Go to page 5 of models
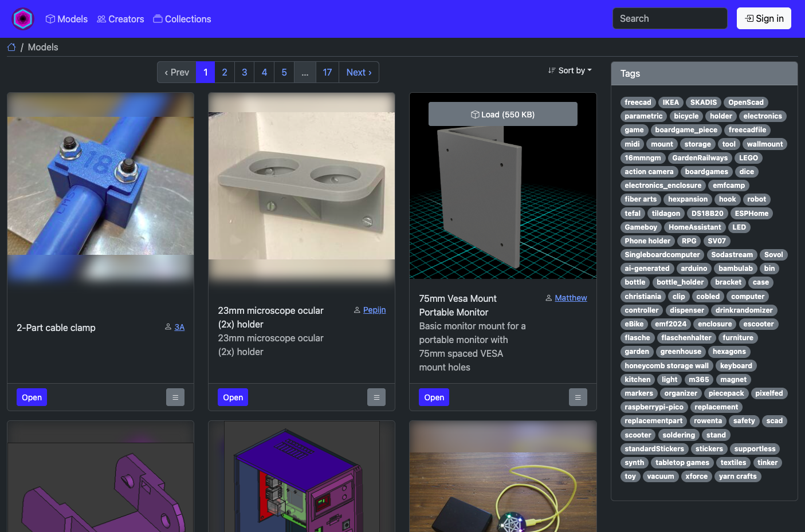805x532 pixels. point(284,72)
